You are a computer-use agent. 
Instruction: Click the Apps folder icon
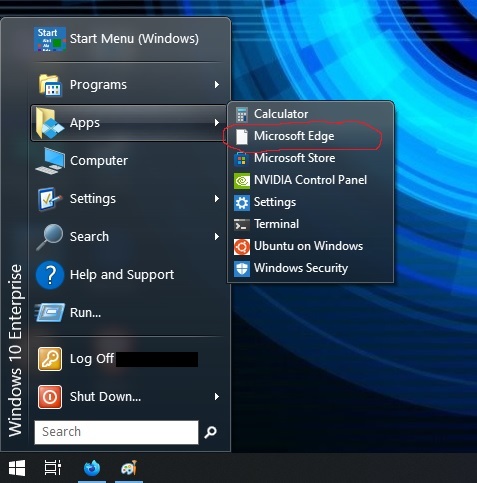tap(49, 123)
